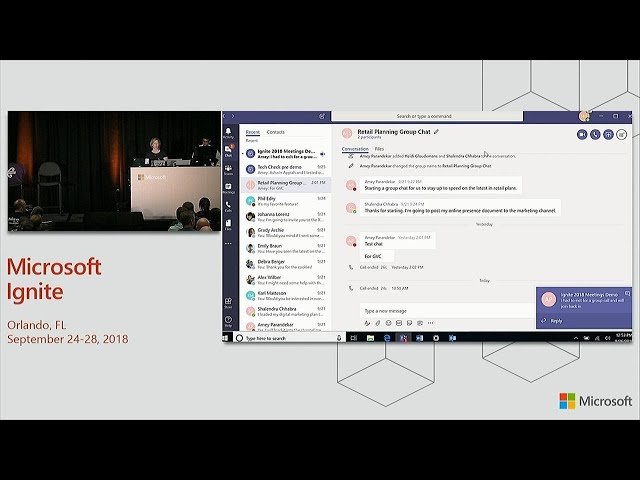The image size is (640, 480).
Task: Open chat with Karl Matteson
Action: [286, 296]
